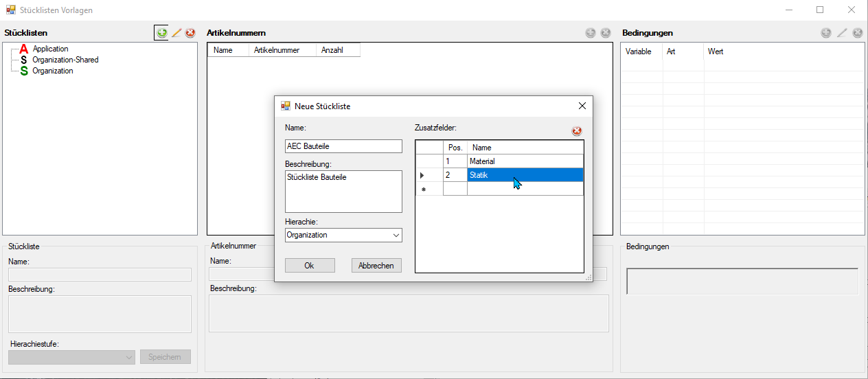Click the Bedingungen text box at bottom right
The width and height of the screenshot is (868, 379).
tap(742, 282)
